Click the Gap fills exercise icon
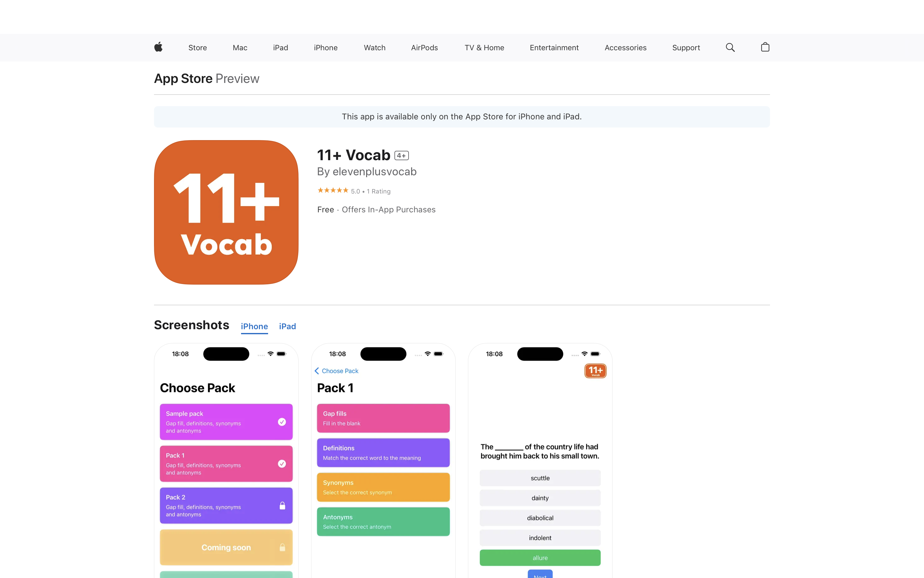This screenshot has width=924, height=578. [x=383, y=417]
